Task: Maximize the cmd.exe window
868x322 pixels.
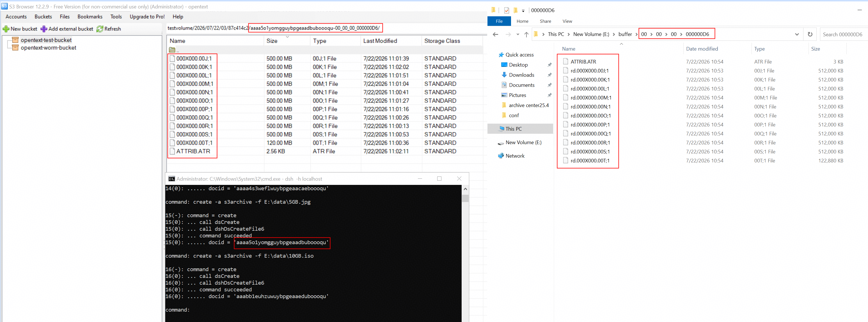Action: point(439,178)
